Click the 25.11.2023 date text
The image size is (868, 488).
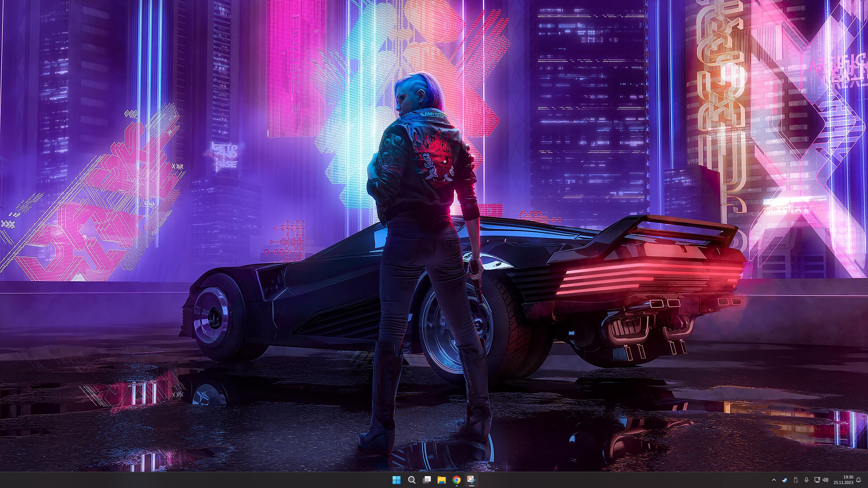pos(843,483)
